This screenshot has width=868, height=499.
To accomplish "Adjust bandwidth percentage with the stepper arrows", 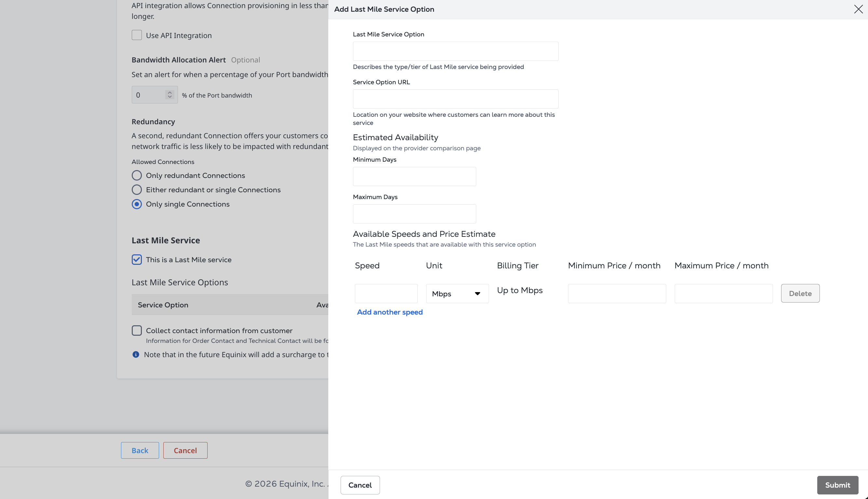I will tap(170, 95).
